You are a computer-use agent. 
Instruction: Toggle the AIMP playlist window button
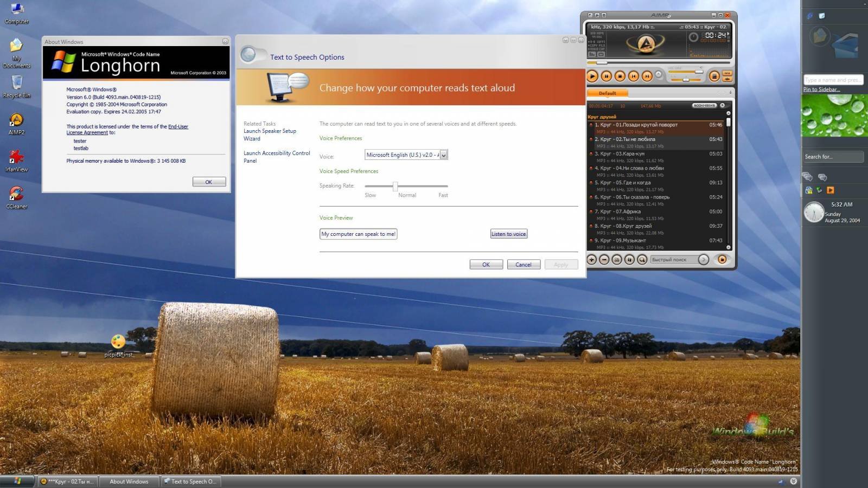click(714, 76)
